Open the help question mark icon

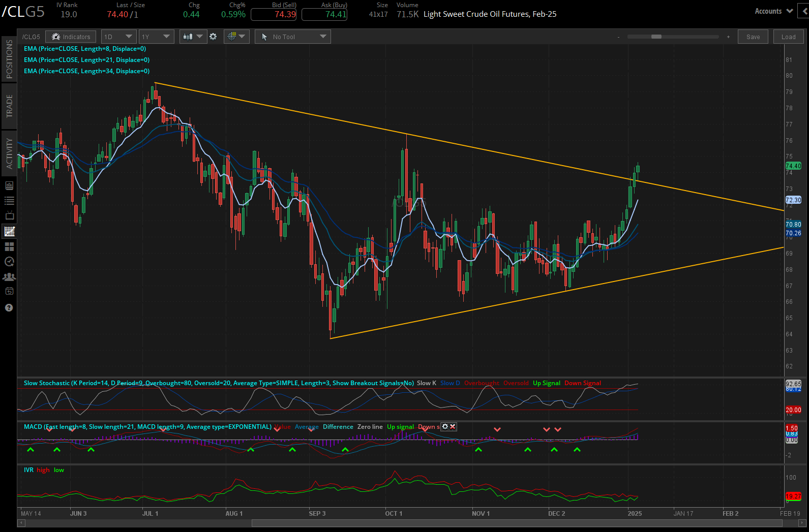(x=9, y=307)
